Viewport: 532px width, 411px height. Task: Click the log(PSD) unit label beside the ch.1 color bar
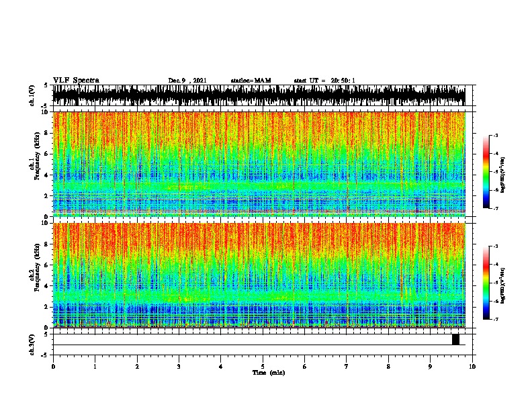point(503,175)
